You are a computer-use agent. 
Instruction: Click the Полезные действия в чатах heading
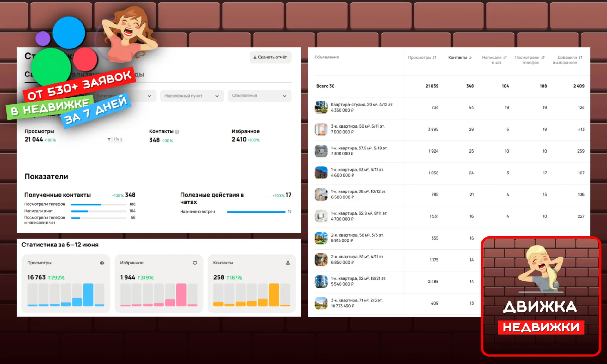pyautogui.click(x=212, y=198)
